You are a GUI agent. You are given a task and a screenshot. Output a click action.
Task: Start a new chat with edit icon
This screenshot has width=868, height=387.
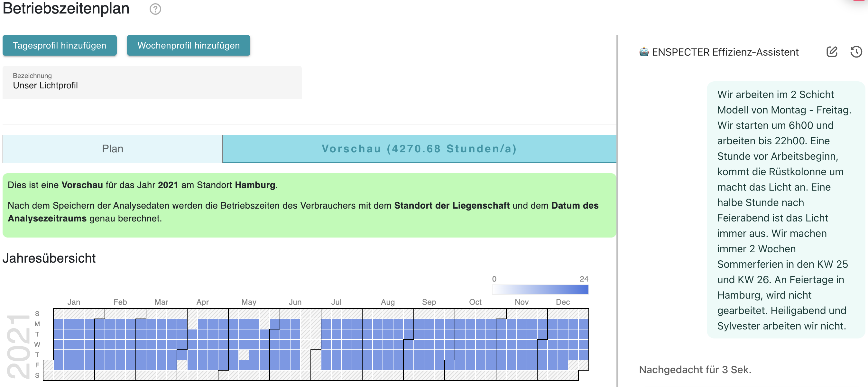pos(832,52)
